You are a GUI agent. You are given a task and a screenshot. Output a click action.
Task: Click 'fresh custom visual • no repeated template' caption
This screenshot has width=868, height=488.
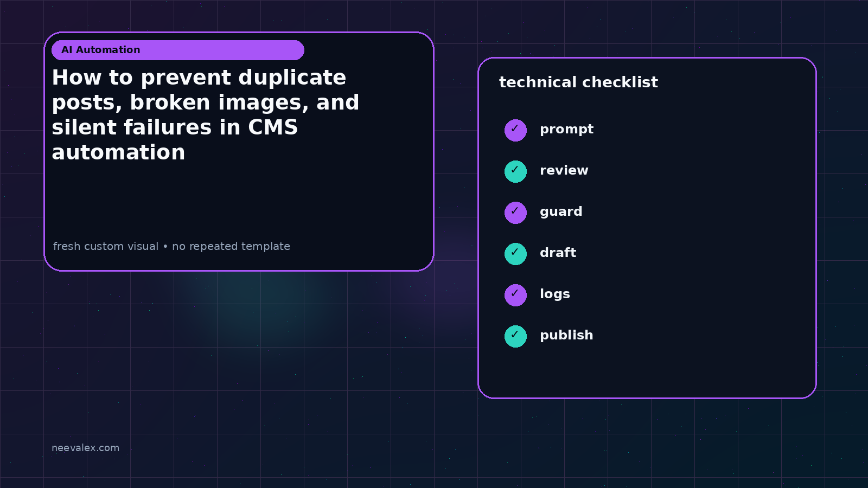point(171,246)
